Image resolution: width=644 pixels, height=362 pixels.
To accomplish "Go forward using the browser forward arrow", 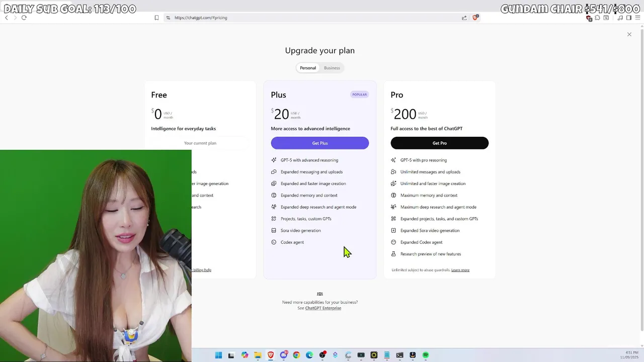I will 15,18.
